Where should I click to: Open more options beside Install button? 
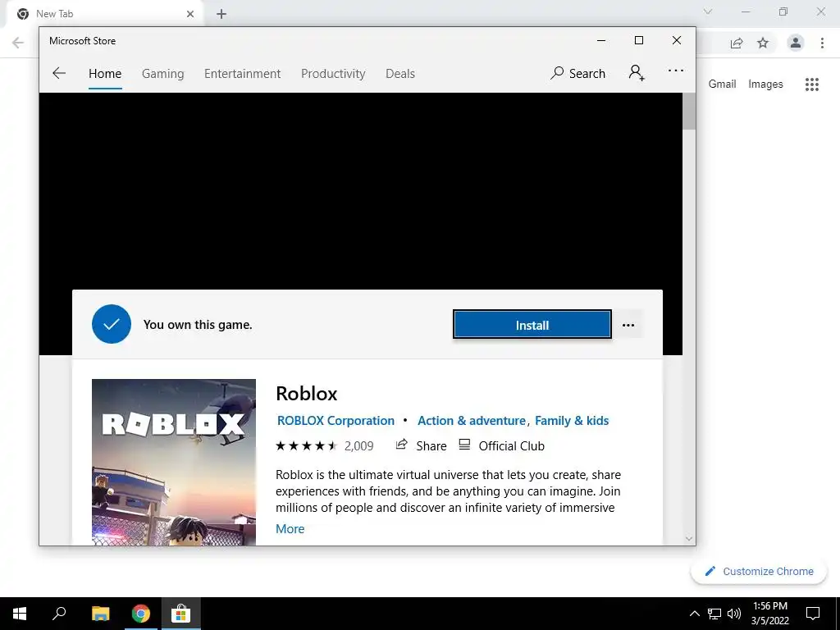tap(628, 325)
